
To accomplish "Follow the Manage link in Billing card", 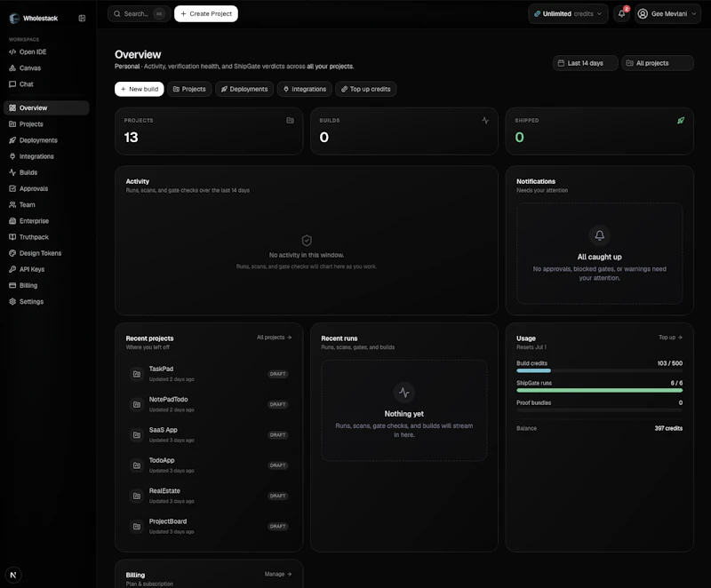I will click(x=278, y=574).
